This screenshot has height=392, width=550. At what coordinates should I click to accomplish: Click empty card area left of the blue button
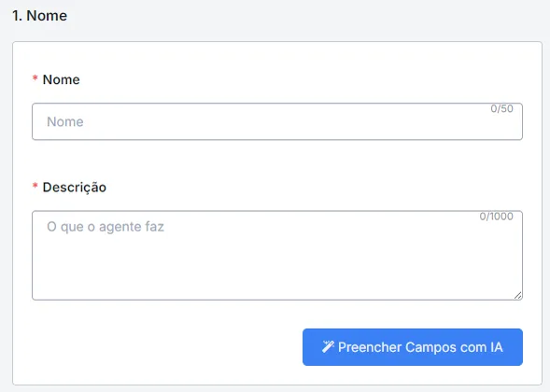pyautogui.click(x=165, y=347)
